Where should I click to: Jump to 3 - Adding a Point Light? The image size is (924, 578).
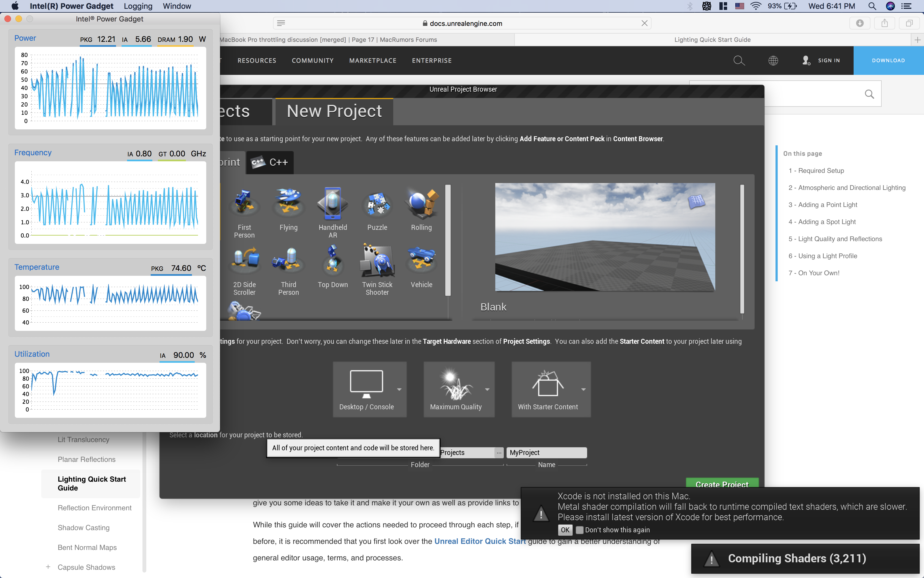[823, 205]
